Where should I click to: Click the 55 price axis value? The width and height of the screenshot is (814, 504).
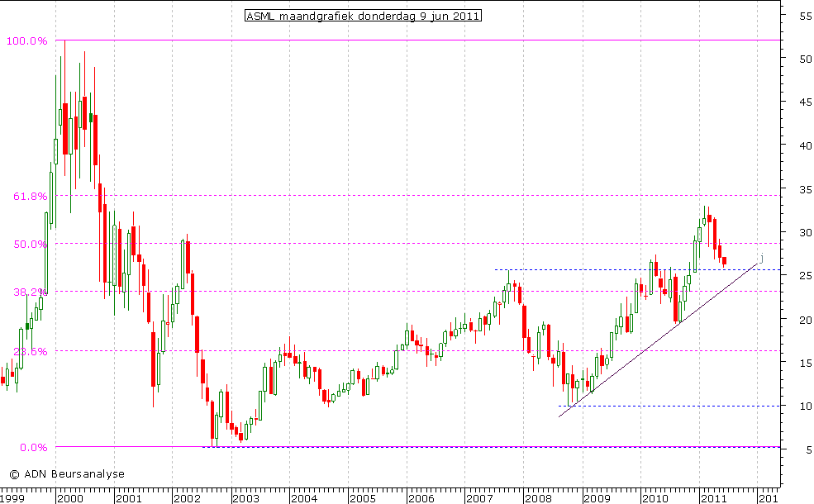[x=805, y=16]
